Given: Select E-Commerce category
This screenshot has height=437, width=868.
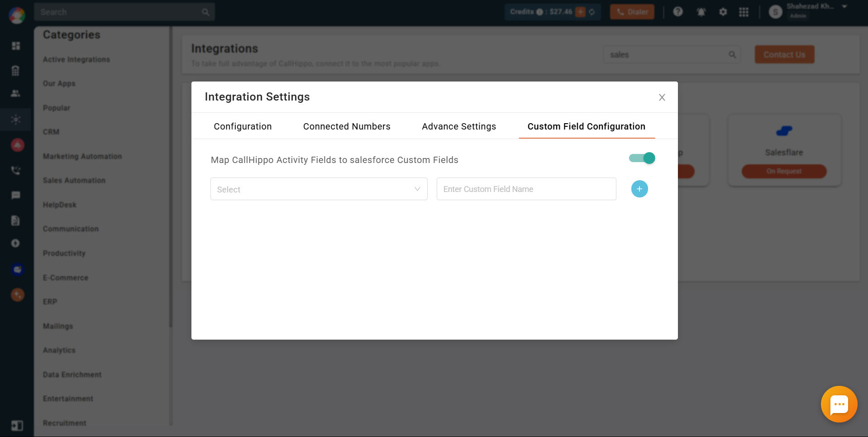Looking at the screenshot, I should [66, 278].
